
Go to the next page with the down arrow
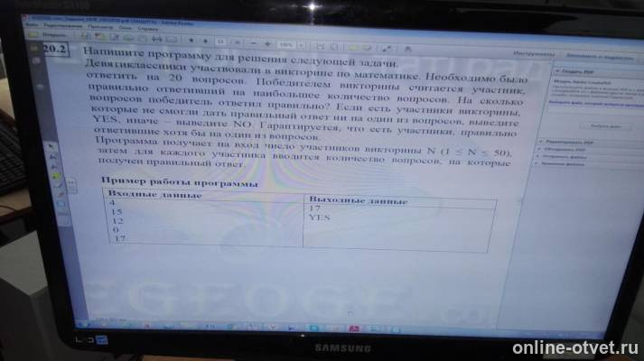(205, 41)
